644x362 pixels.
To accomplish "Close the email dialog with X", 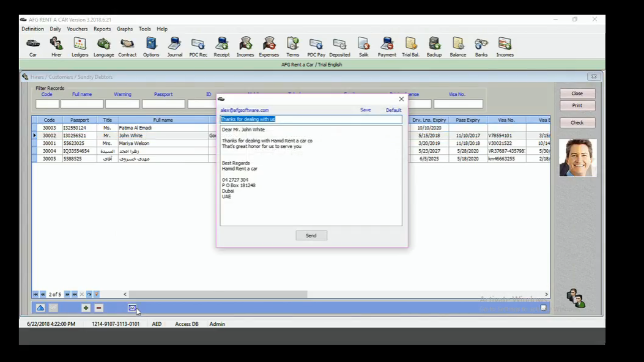I will [401, 99].
